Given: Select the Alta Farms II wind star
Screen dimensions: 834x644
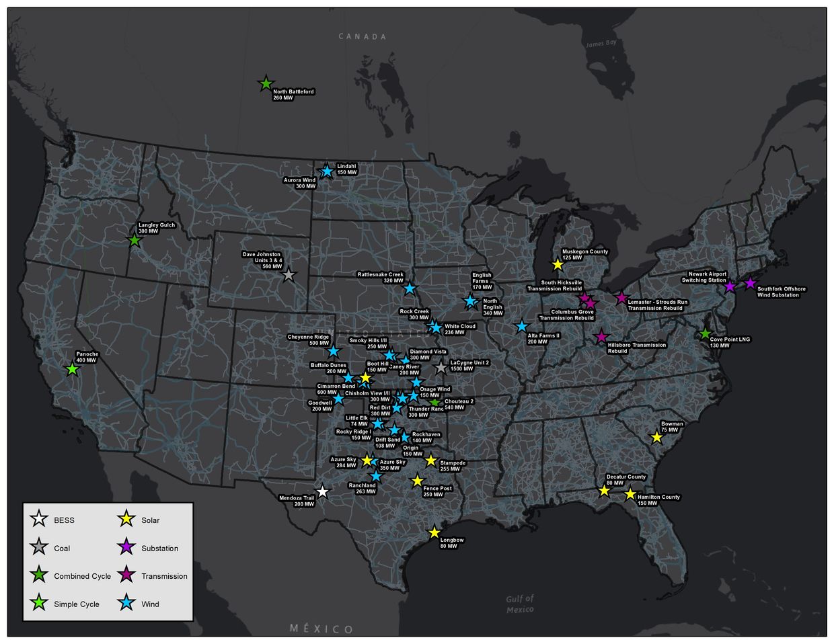Looking at the screenshot, I should coord(522,327).
